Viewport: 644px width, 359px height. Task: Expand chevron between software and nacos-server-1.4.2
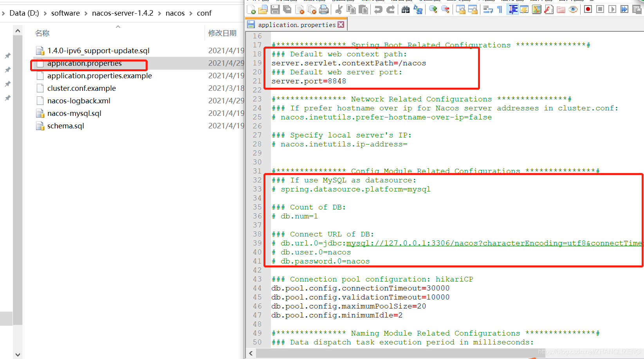86,13
